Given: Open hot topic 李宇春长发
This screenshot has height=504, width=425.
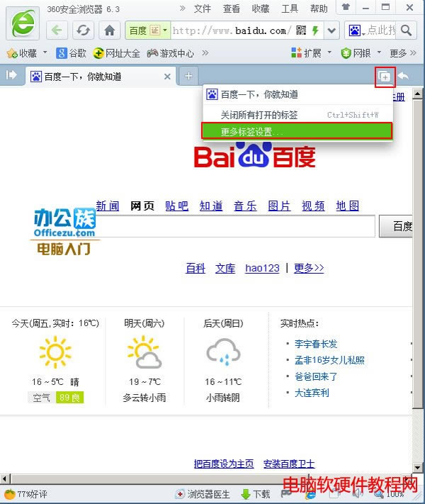Looking at the screenshot, I should click(x=316, y=344).
